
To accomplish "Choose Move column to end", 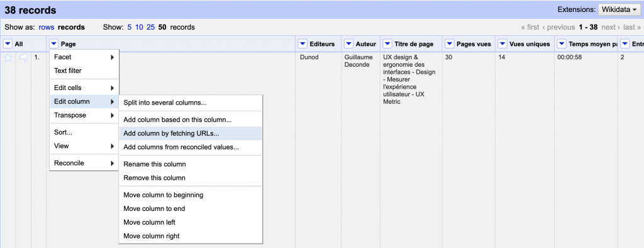I will point(191,209).
